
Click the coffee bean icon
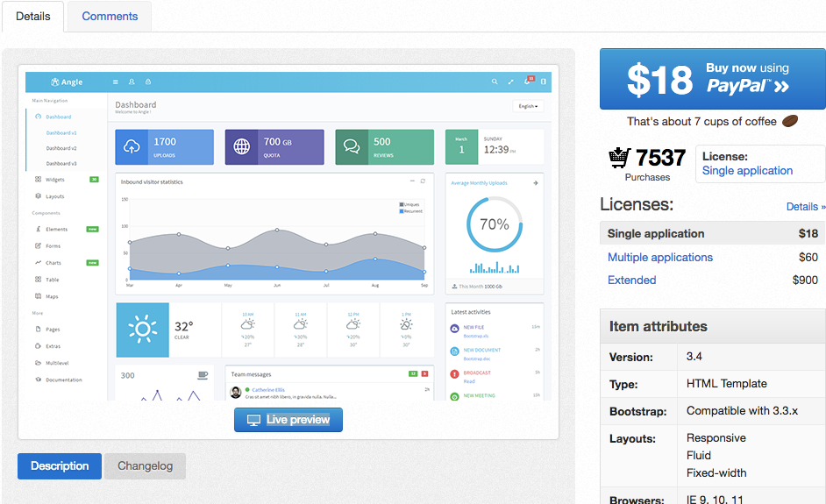click(x=790, y=121)
